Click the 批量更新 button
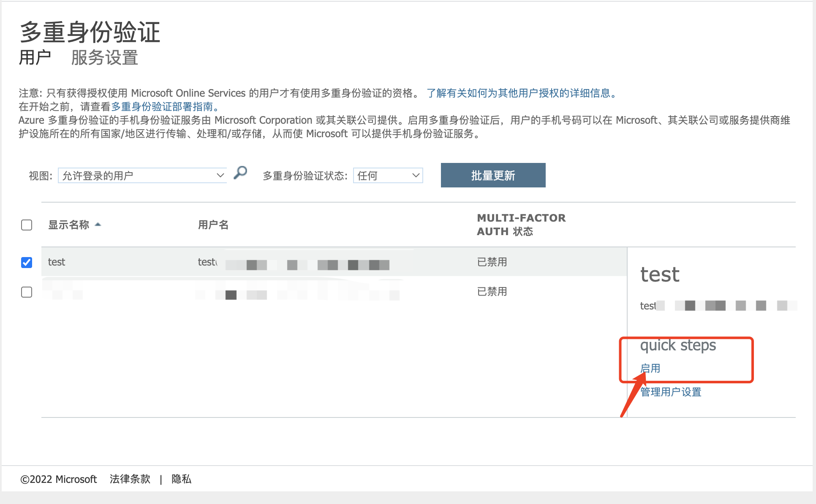The image size is (816, 504). coord(492,175)
